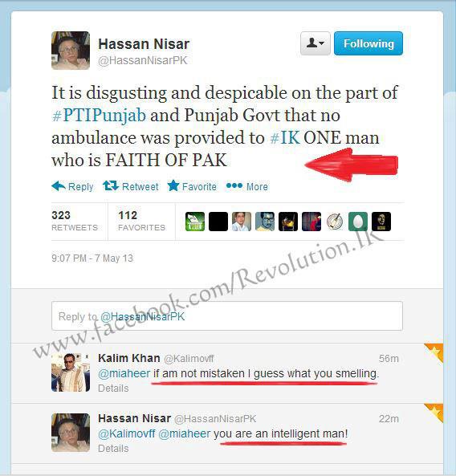
Task: Toggle the Following button
Action: coord(368,43)
